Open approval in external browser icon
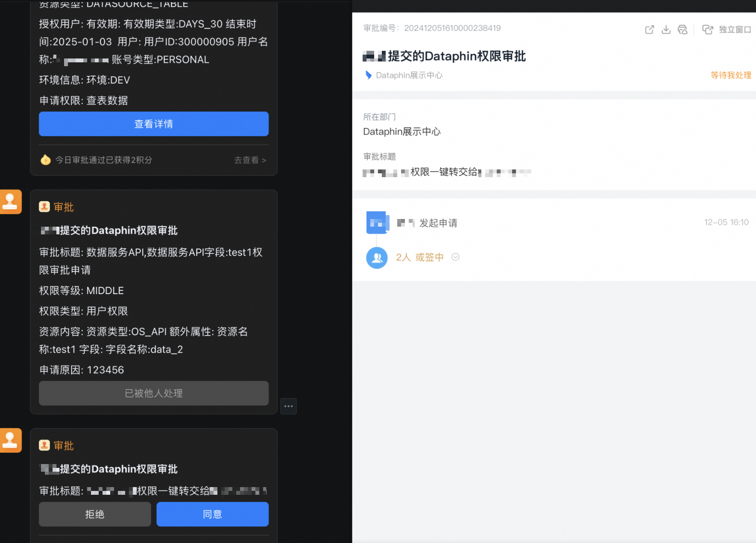The image size is (756, 543). click(649, 29)
